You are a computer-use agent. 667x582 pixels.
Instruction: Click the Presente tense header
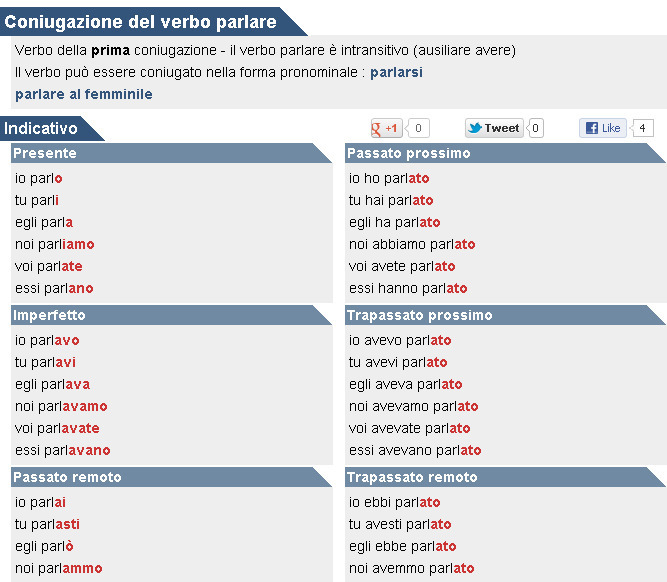(45, 153)
